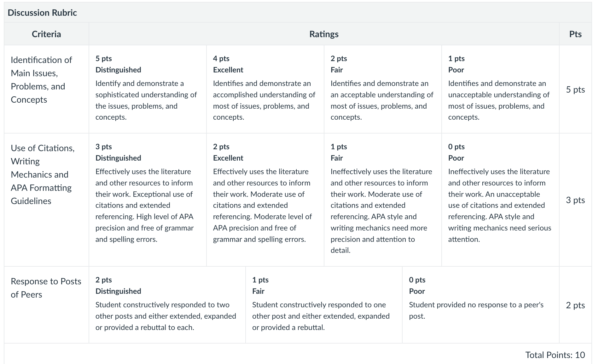
Task: Select the Ratings column header
Action: coord(324,34)
